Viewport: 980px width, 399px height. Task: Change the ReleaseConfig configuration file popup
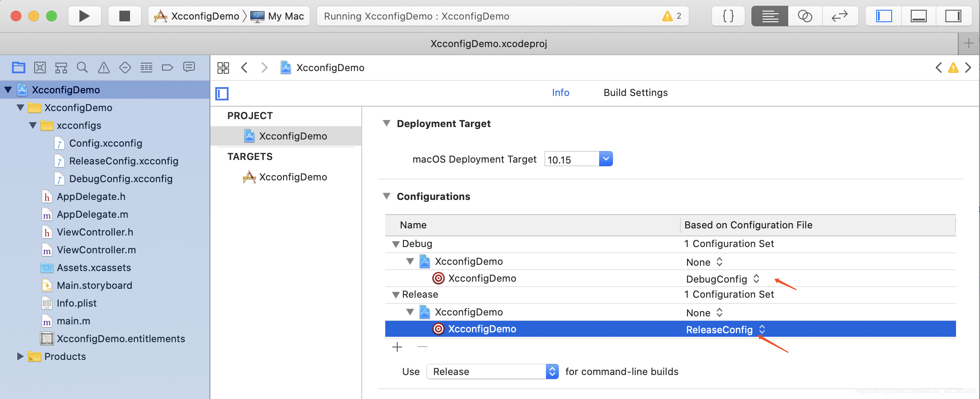726,330
